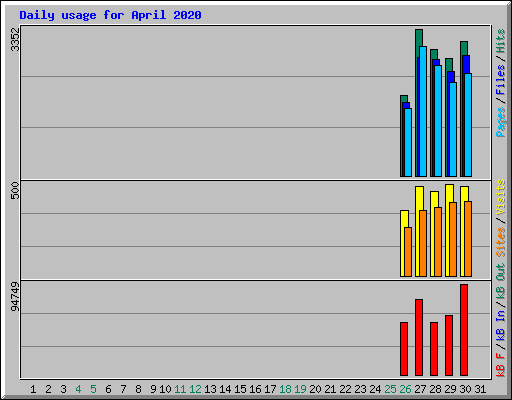Click day 29 on the x-axis
This screenshot has height=400, width=512.
pyautogui.click(x=450, y=389)
